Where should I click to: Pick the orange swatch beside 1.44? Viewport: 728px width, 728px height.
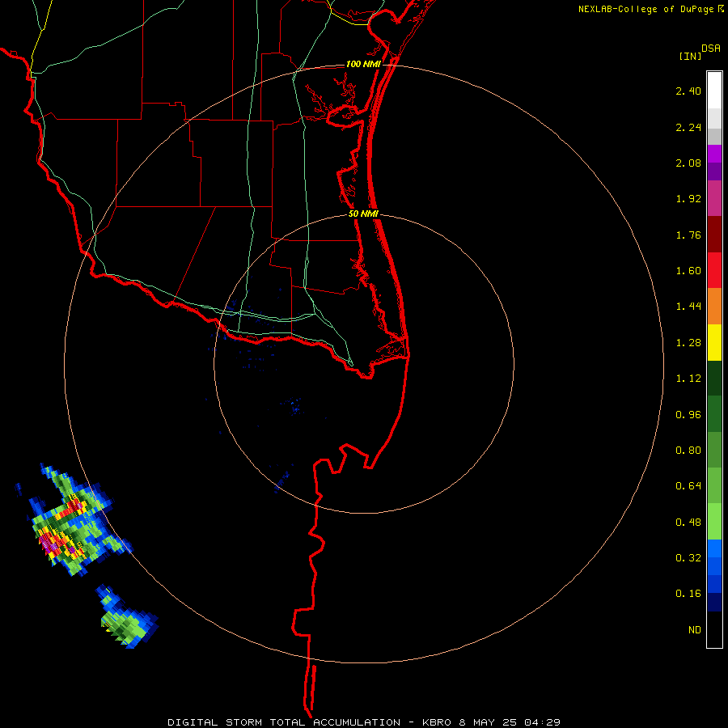714,307
